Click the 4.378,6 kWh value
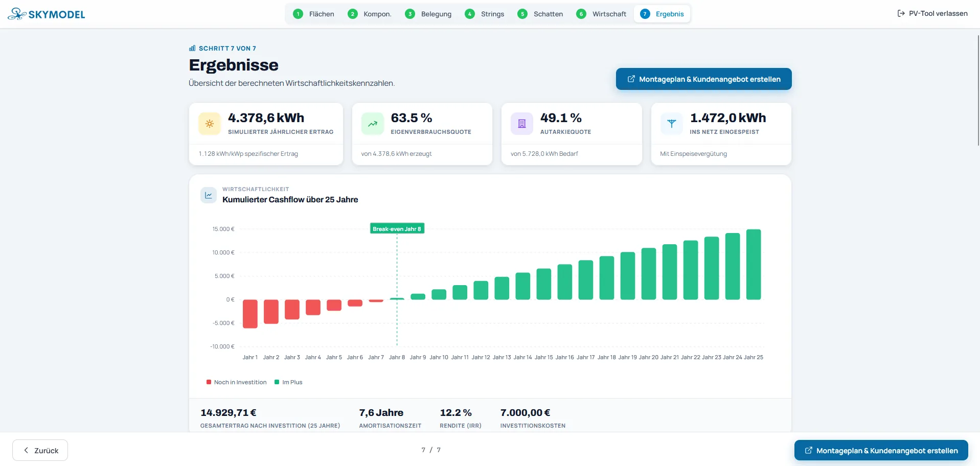980x466 pixels. click(x=266, y=118)
